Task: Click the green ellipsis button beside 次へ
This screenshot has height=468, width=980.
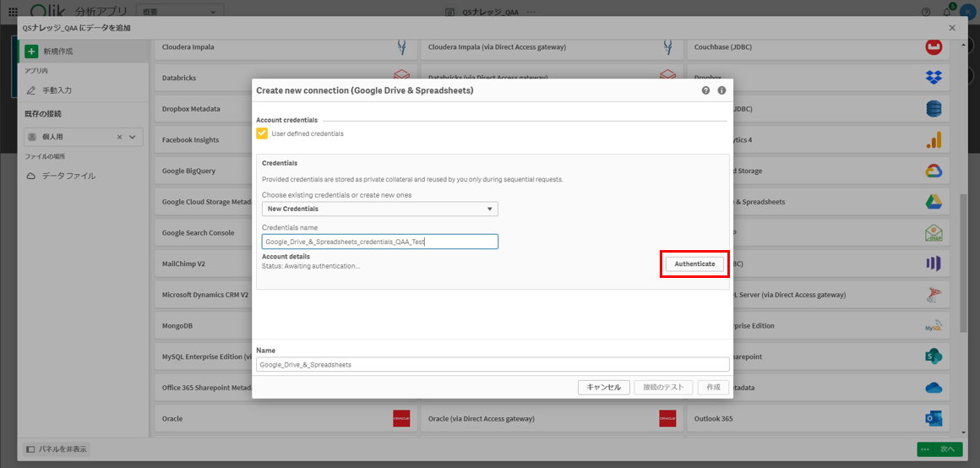Action: 924,449
